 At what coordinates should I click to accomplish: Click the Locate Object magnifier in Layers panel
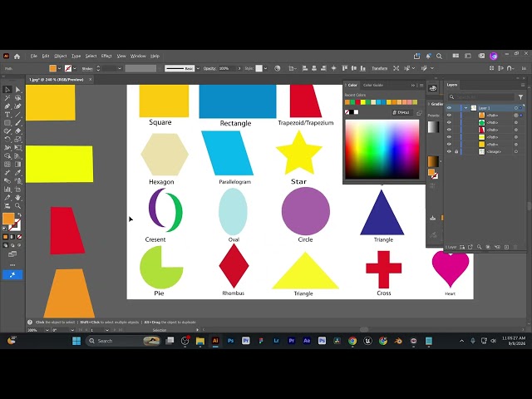point(479,247)
